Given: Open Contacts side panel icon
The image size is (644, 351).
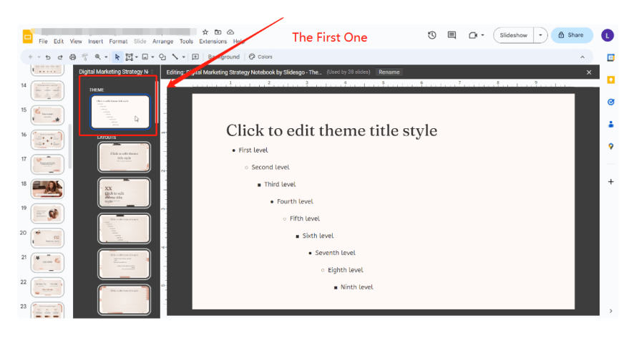Looking at the screenshot, I should tap(611, 124).
